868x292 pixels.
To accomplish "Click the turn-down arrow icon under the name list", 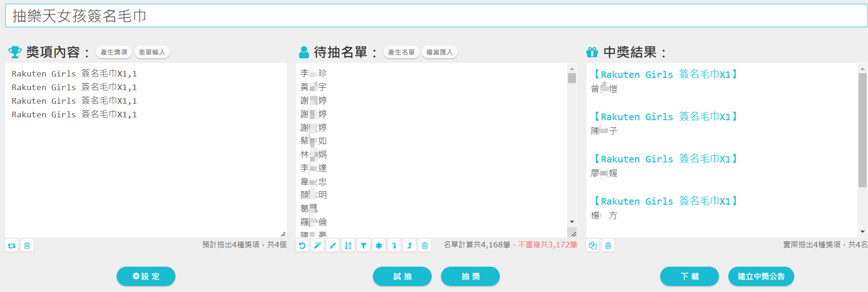I will point(394,246).
